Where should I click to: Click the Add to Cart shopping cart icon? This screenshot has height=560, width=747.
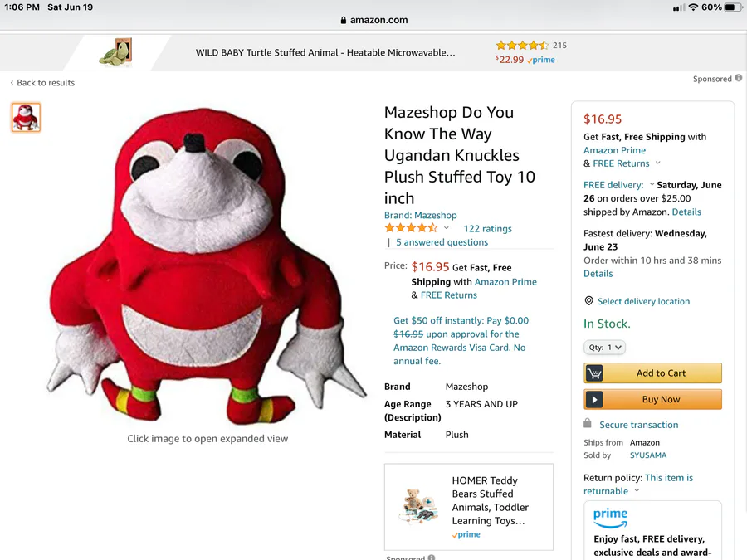tap(594, 373)
